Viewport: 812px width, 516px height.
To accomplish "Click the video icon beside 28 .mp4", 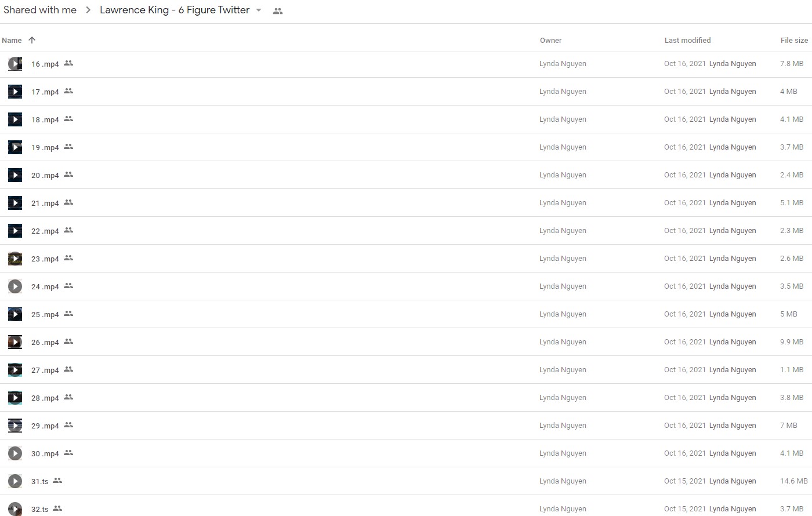I will [15, 398].
